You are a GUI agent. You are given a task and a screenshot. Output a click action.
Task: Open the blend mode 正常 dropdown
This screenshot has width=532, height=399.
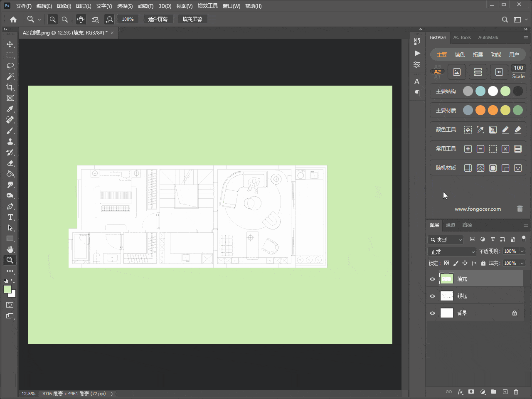point(452,251)
